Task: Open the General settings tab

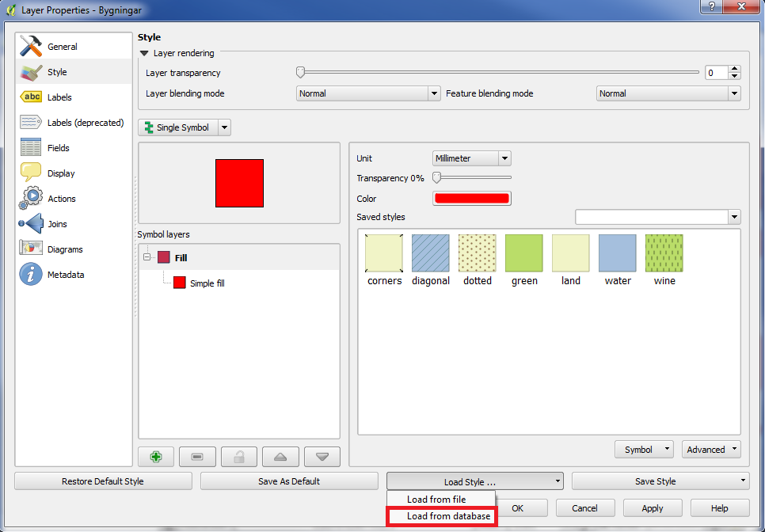Action: 74,47
